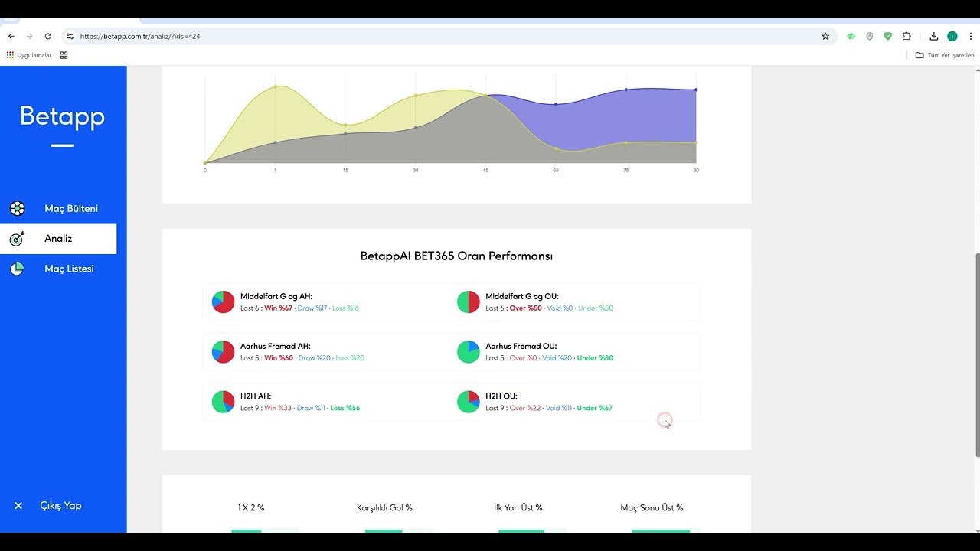Click the 'Under %80' text

click(595, 358)
